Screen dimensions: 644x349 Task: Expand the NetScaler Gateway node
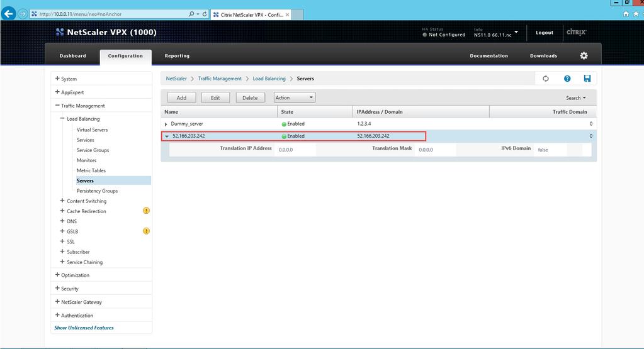(57, 302)
